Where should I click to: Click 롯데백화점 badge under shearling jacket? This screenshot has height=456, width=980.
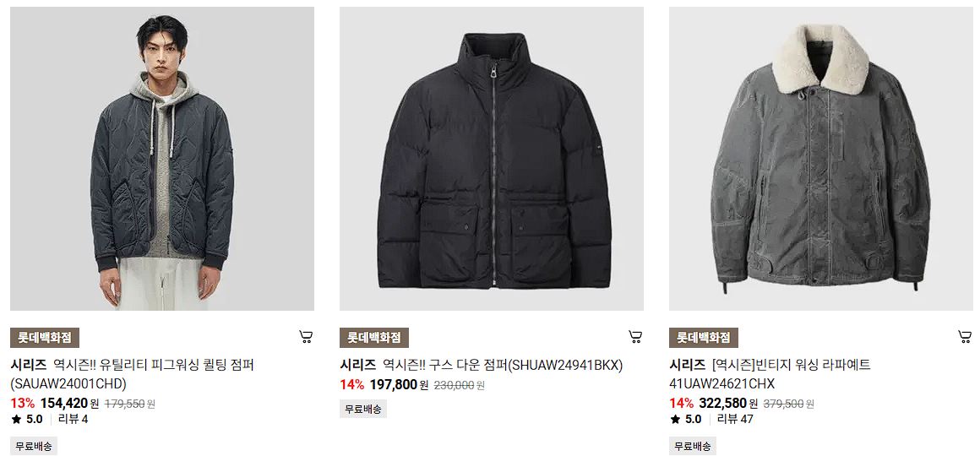coord(703,338)
